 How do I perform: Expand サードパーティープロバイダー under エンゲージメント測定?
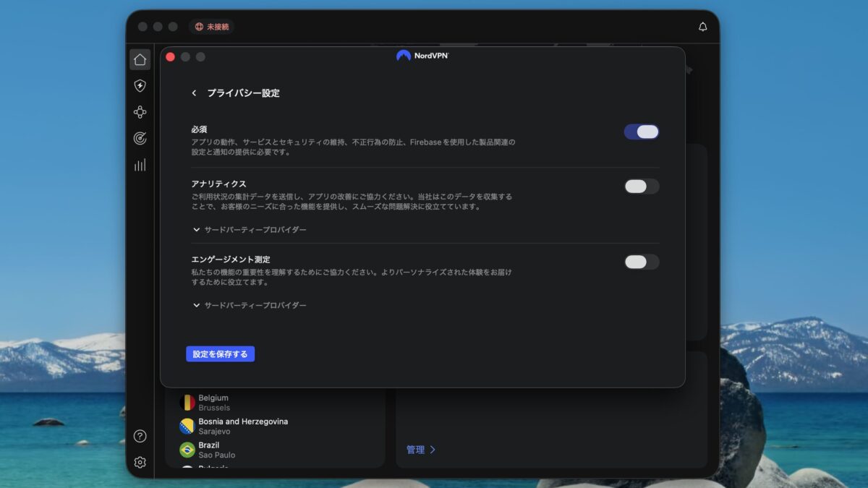(x=250, y=305)
